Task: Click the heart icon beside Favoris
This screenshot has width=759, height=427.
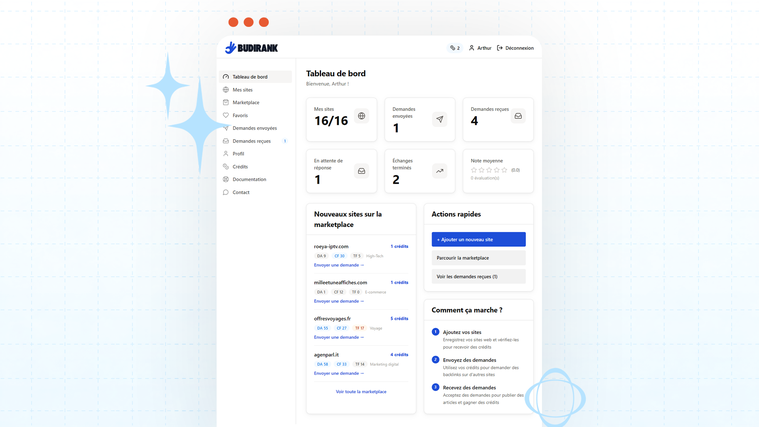Action: (226, 115)
